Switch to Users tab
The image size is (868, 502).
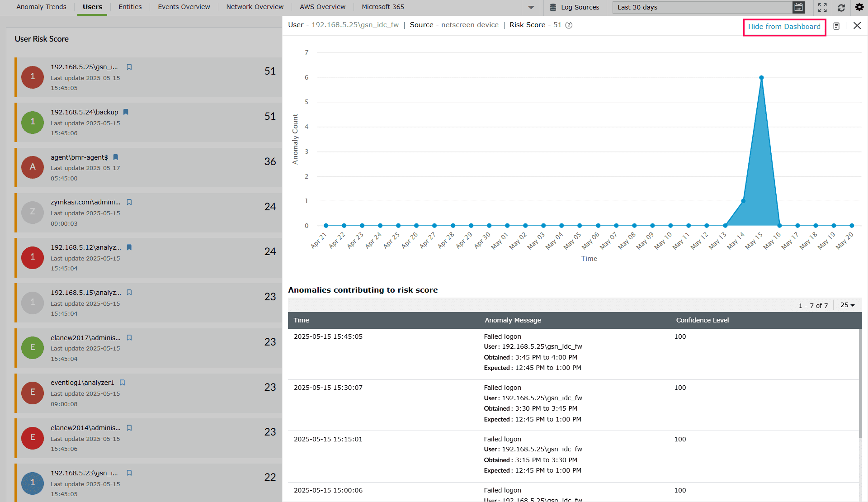(x=92, y=7)
